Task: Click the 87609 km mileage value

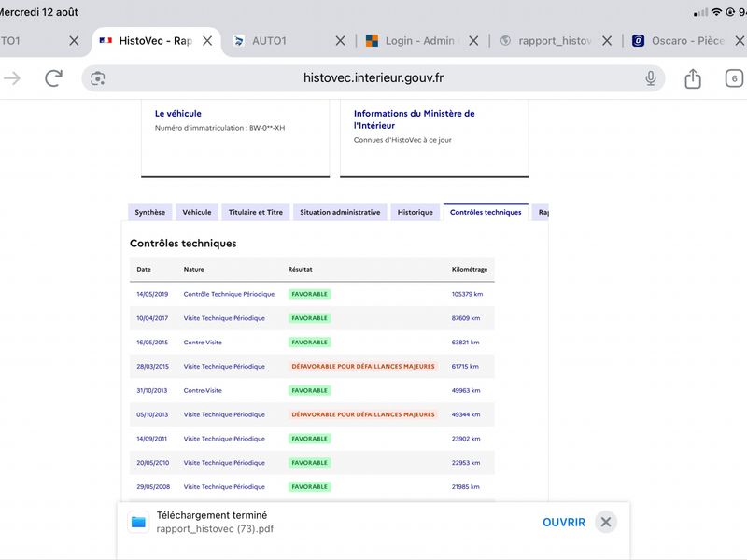Action: click(x=466, y=318)
